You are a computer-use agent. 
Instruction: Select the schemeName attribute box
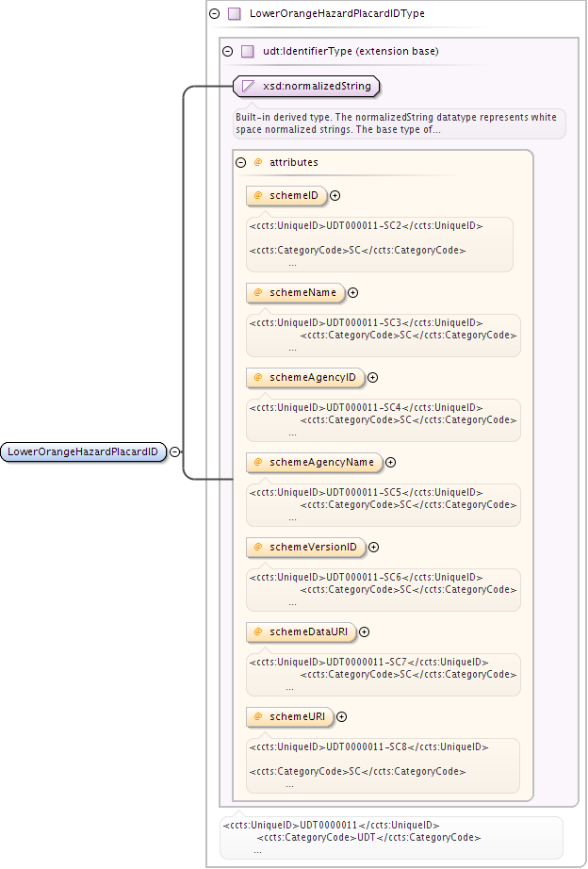295,292
